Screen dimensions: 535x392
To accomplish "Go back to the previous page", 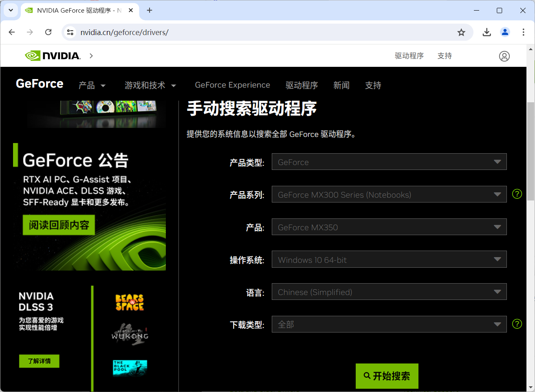I will pyautogui.click(x=12, y=32).
